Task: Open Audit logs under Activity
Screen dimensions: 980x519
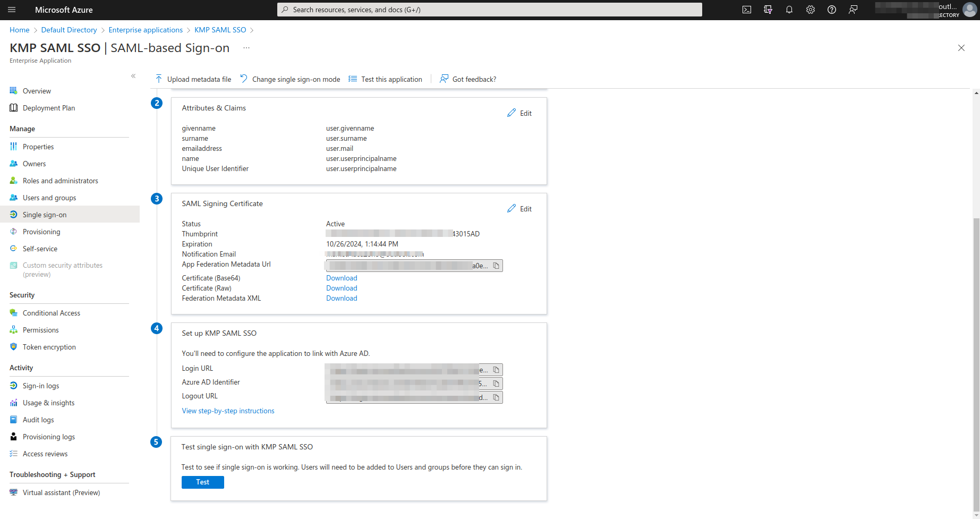Action: click(38, 420)
